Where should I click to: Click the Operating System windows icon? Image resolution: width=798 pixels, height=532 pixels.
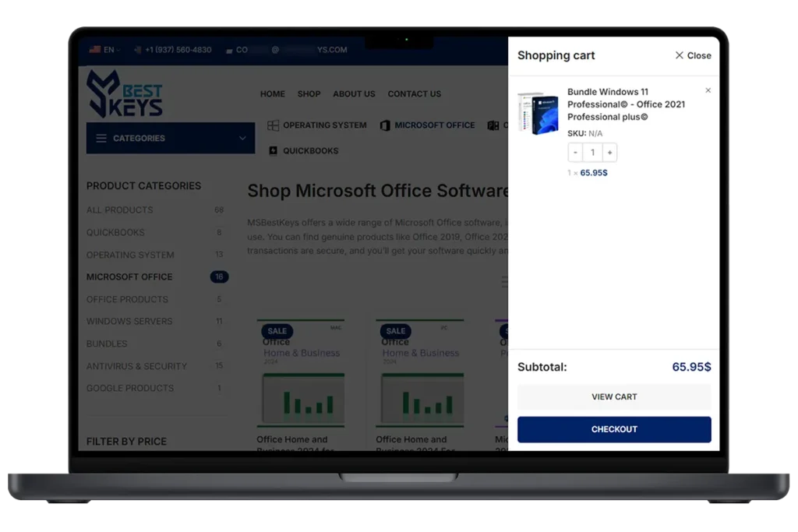click(x=273, y=125)
